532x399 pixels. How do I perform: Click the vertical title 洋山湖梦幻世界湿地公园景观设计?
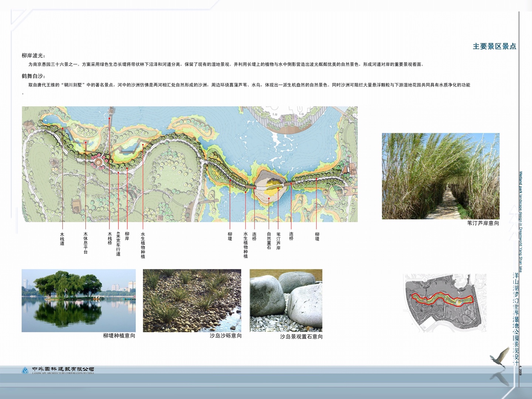(x=516, y=320)
